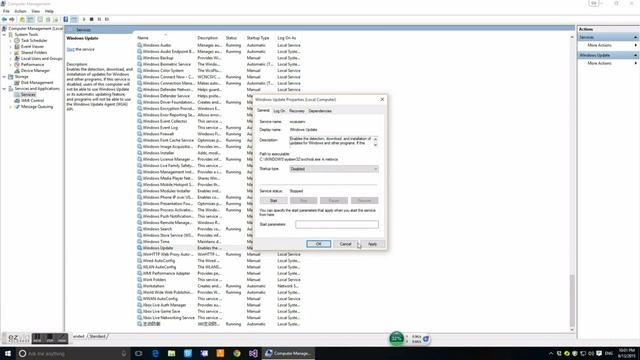Open the Startup type dropdown
640x360 pixels.
(334, 169)
